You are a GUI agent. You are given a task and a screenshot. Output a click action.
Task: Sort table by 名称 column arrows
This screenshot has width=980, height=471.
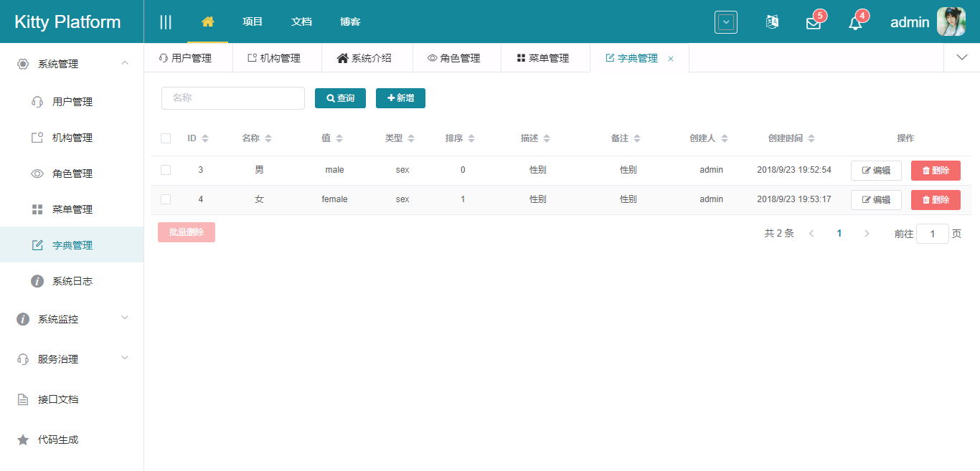point(268,138)
